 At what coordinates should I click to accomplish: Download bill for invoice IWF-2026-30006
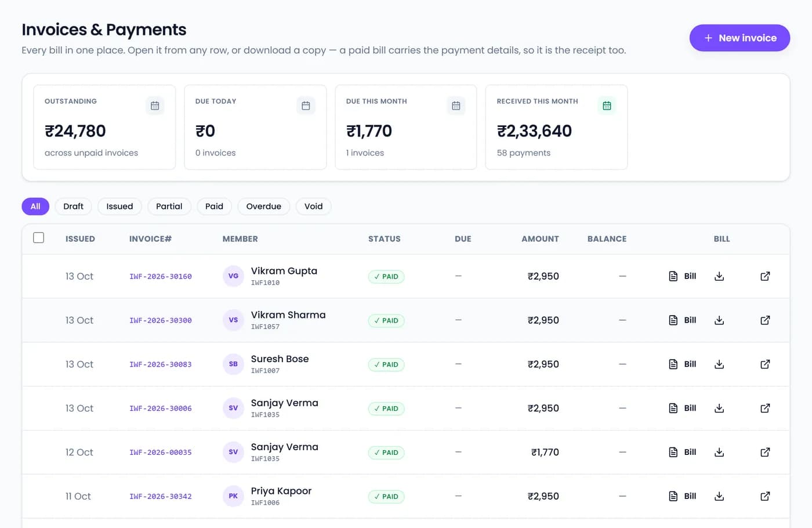pos(719,408)
